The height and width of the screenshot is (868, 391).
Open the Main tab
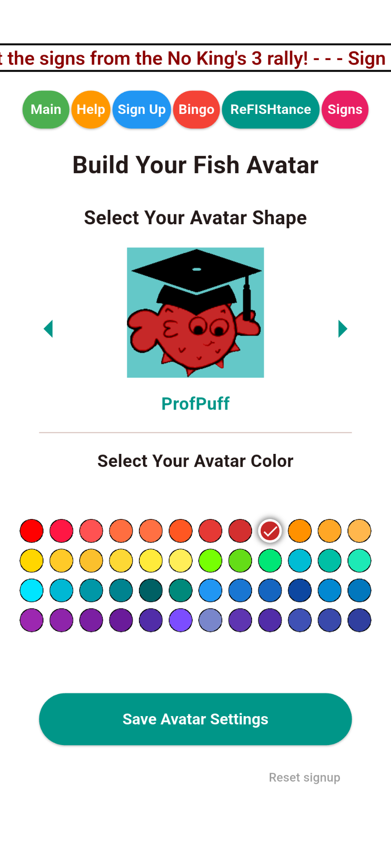pos(46,109)
